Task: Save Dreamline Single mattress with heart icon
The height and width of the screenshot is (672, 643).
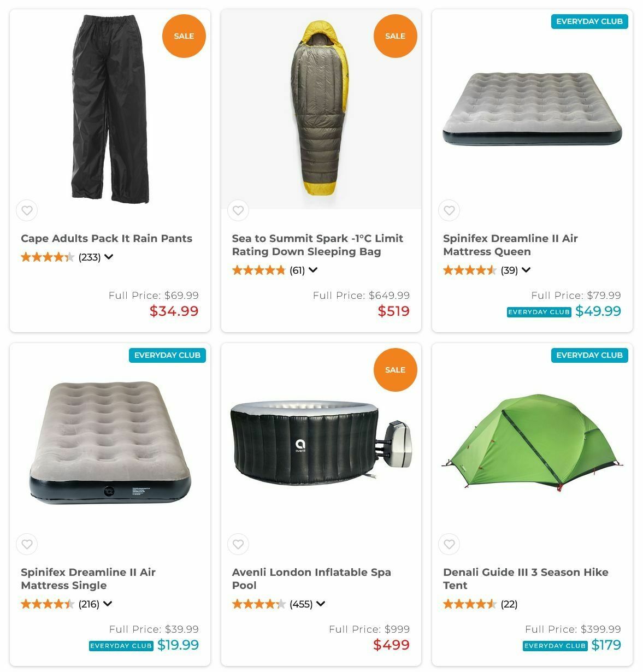Action: pos(27,544)
